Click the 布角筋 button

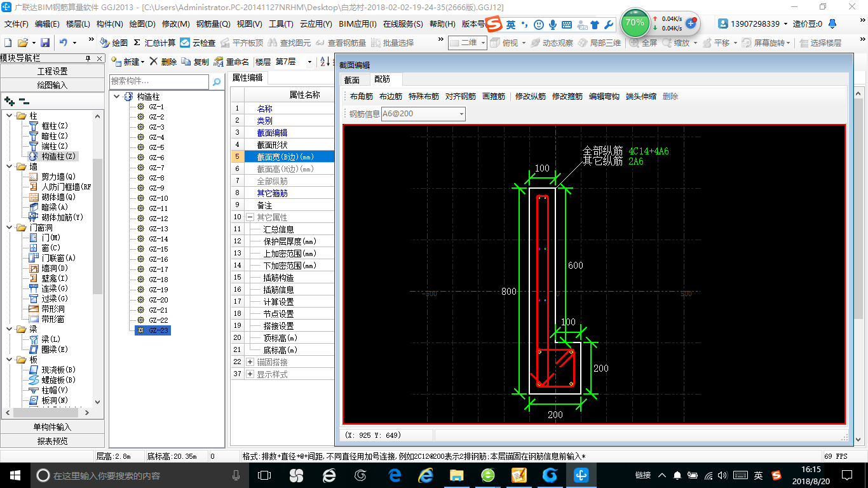click(362, 97)
